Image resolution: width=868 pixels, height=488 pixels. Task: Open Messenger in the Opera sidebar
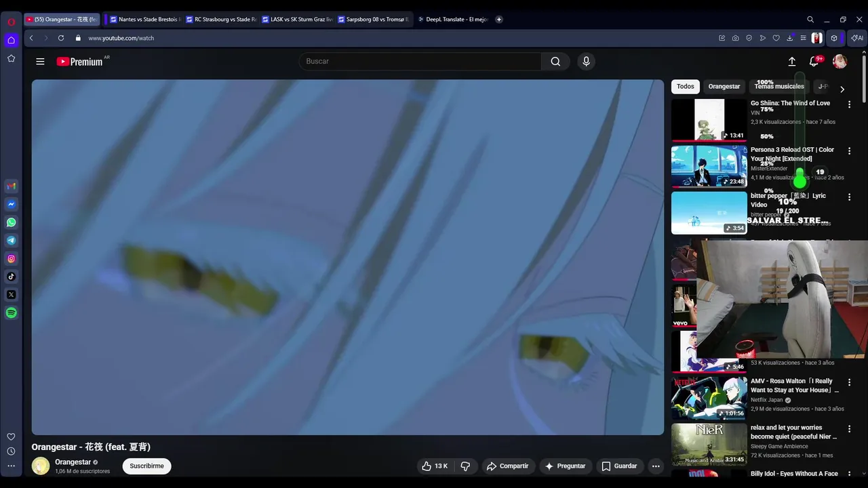coord(12,204)
